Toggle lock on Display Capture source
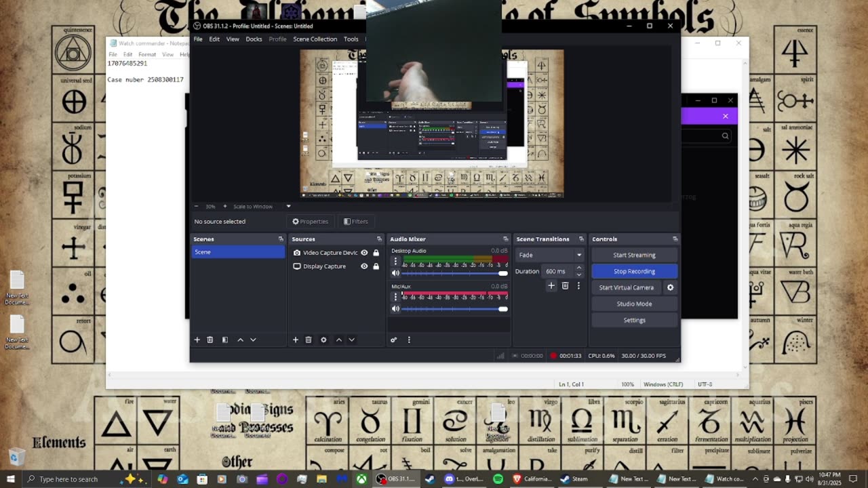The width and height of the screenshot is (868, 488). point(376,266)
